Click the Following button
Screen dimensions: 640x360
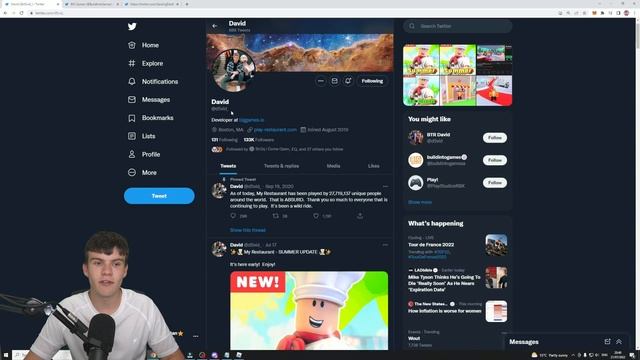point(372,81)
